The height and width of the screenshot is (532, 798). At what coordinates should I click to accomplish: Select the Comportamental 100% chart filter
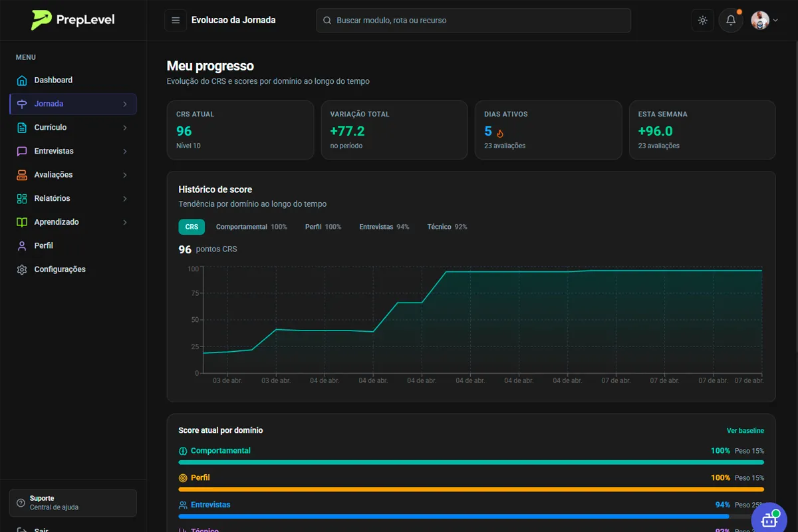(x=251, y=227)
